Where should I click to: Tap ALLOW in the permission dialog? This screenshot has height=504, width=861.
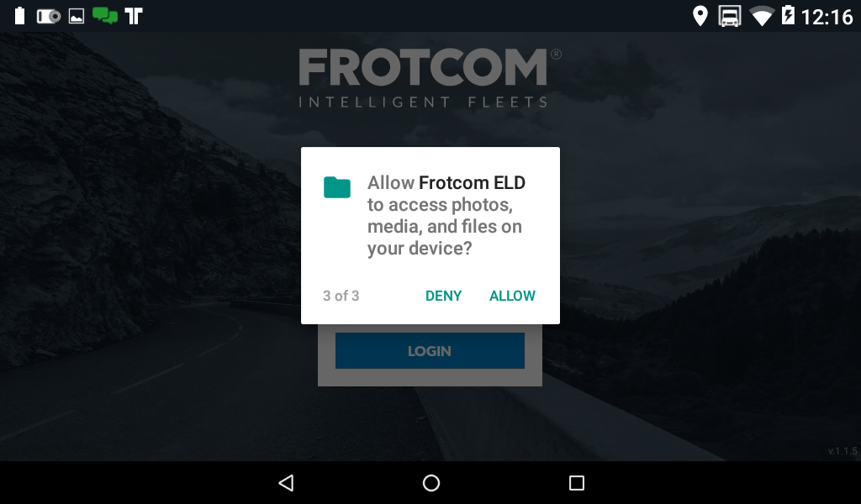point(512,297)
